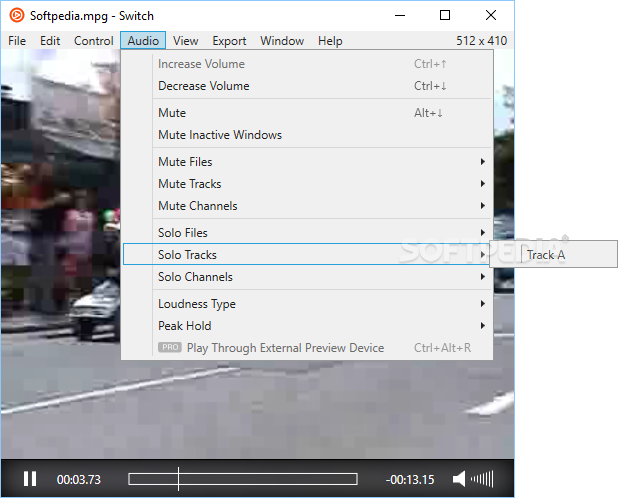This screenshot has height=498, width=618.
Task: Expand the Mute Channels submenu
Action: pyautogui.click(x=307, y=206)
